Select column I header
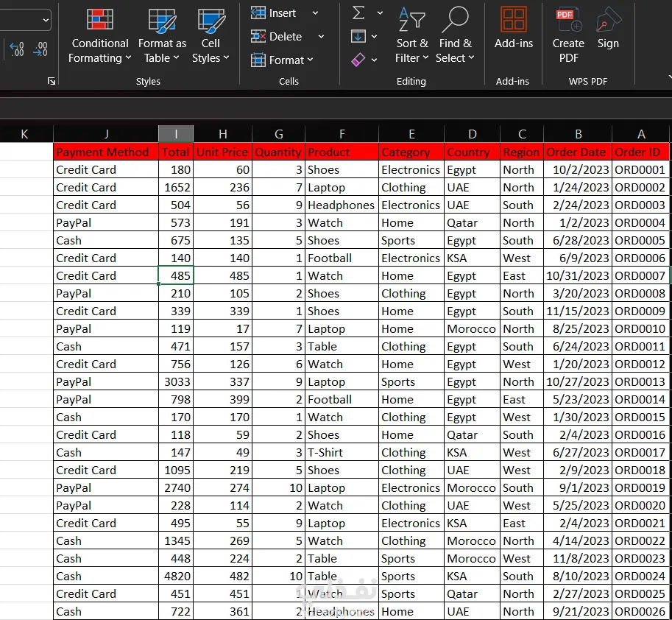This screenshot has height=620, width=672. tap(176, 133)
